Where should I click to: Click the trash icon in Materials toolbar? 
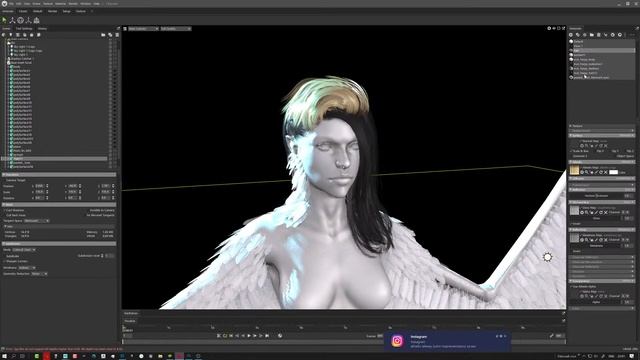[x=599, y=35]
